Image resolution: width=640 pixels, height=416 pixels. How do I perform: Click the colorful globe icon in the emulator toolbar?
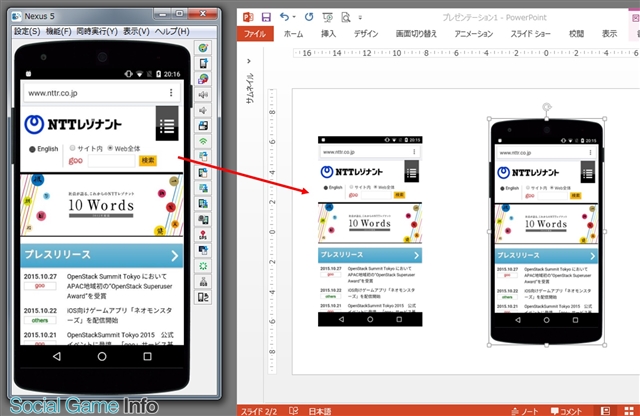tap(203, 79)
